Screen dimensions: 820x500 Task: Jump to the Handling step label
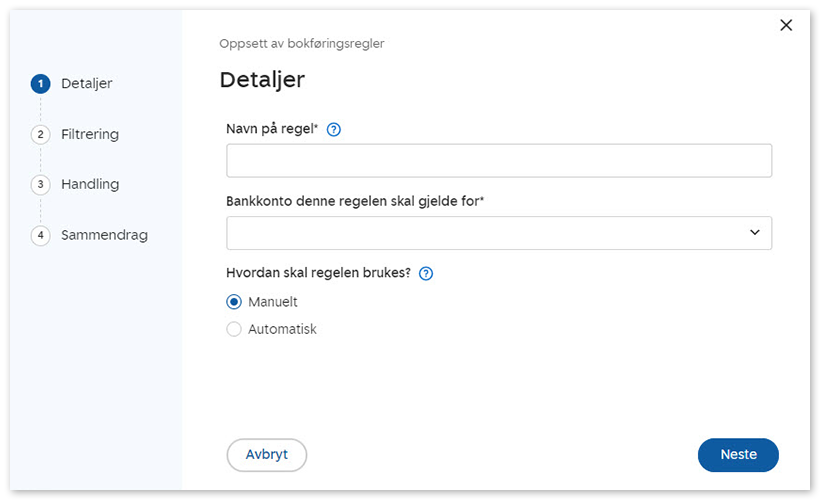(90, 185)
